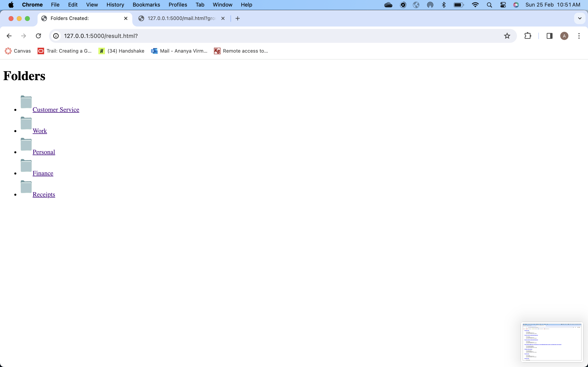
Task: Open Bluetooth menu bar icon
Action: tap(444, 5)
